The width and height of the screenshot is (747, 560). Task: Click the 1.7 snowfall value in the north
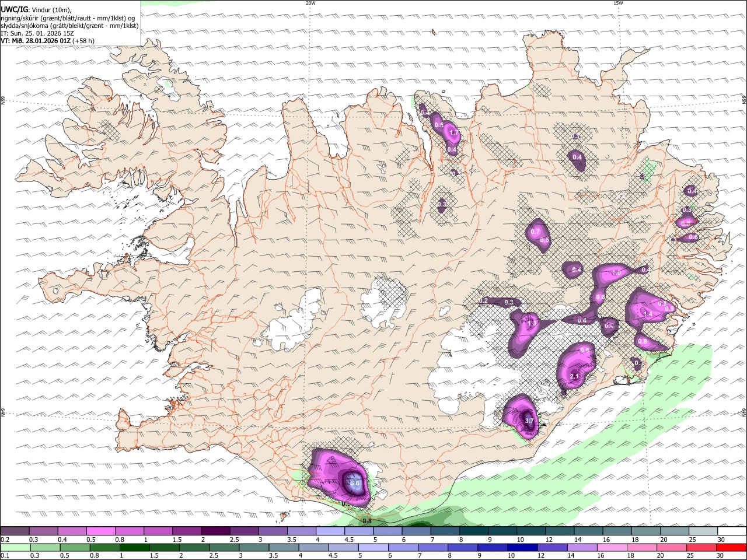(x=455, y=133)
